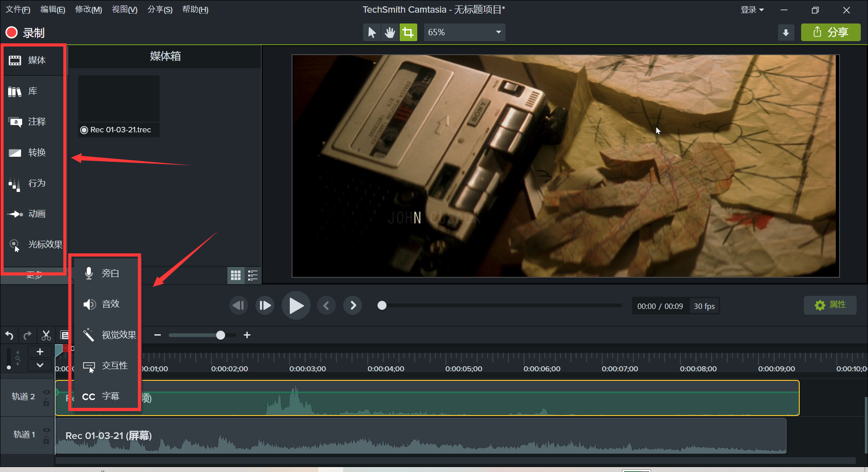
Task: Click the timeline ruler at 0:00:05;00
Action: click(x=463, y=369)
